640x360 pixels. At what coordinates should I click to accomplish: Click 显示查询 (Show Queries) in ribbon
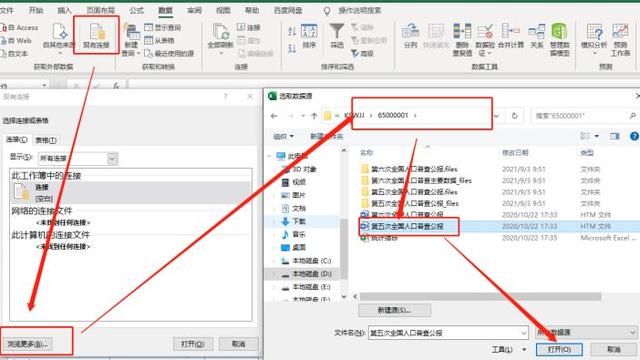click(x=163, y=27)
